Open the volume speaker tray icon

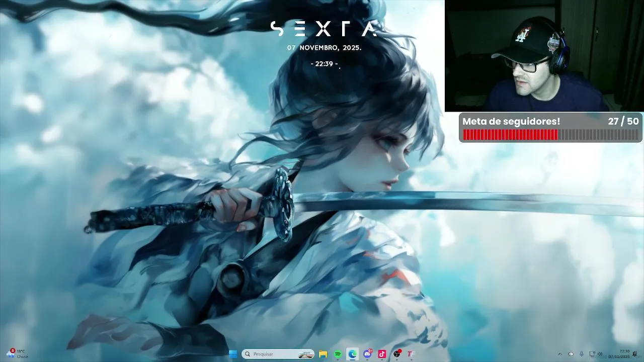click(600, 354)
